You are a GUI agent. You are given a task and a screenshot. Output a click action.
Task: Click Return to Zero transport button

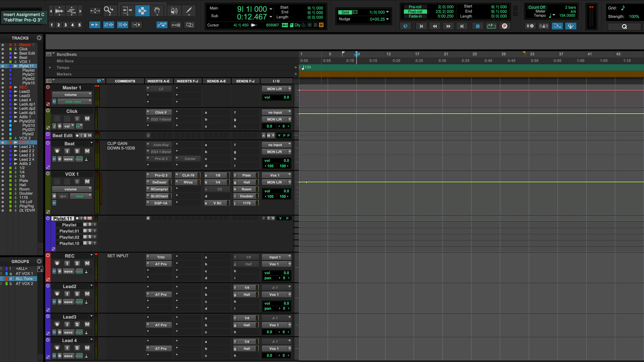point(421,26)
